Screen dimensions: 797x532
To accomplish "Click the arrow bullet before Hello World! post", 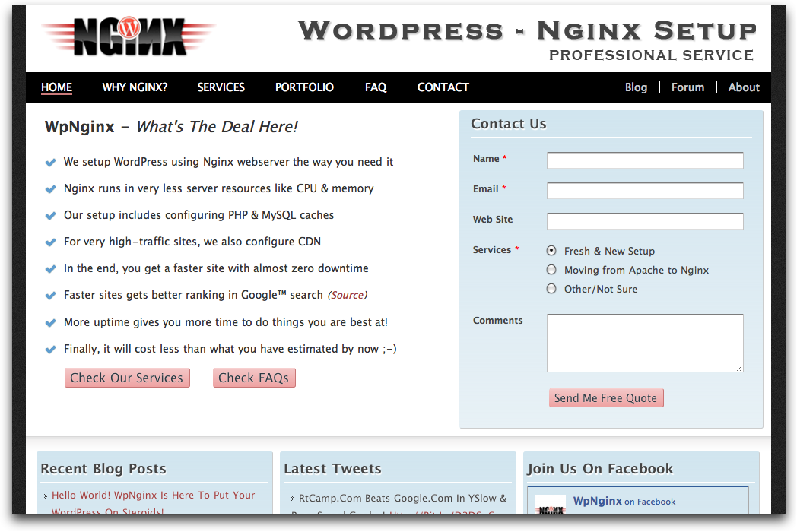I will click(45, 496).
